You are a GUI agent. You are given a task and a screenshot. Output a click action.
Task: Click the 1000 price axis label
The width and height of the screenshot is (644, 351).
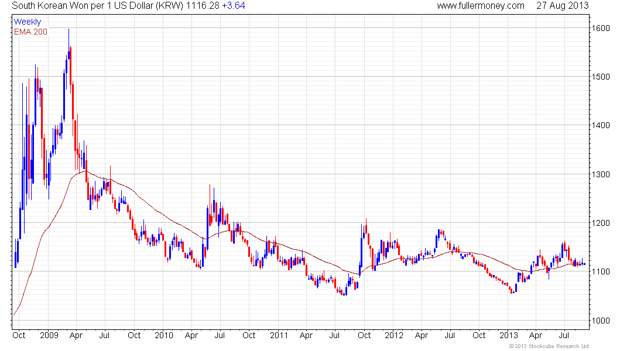[601, 321]
